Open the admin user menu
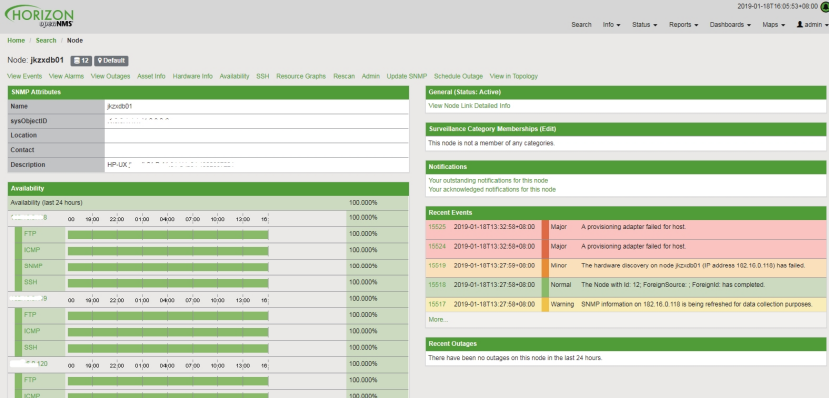Viewport: 830px width, 398px height. point(813,25)
